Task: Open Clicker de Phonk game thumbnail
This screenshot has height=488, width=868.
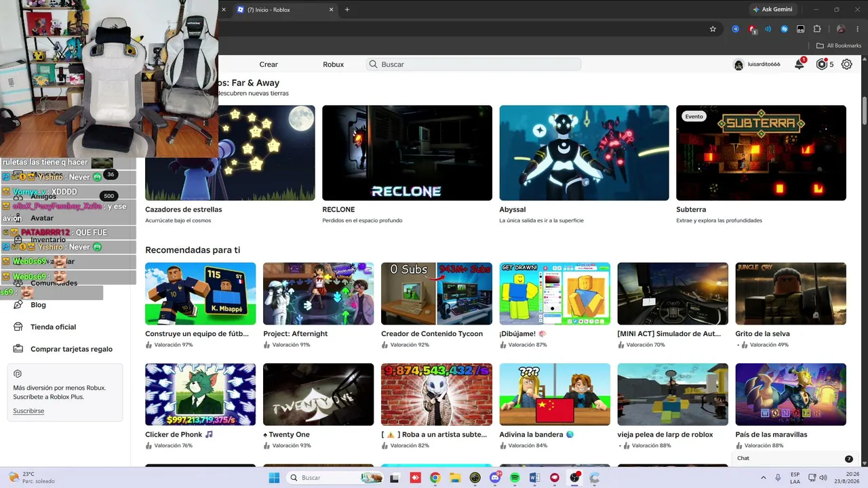Action: pos(200,394)
